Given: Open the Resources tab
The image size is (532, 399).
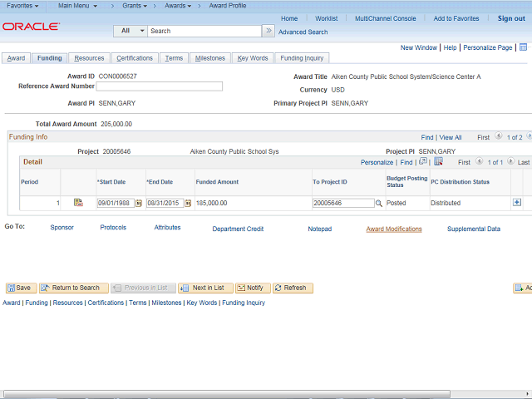Looking at the screenshot, I should click(89, 58).
